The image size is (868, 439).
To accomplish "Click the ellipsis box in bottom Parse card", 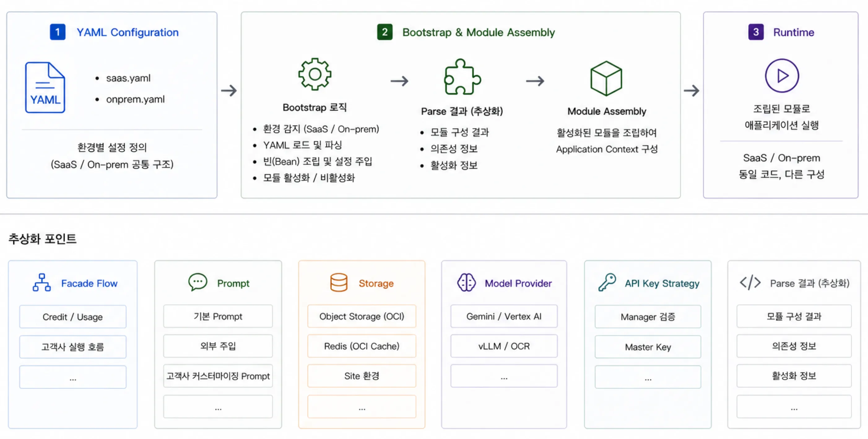I will coord(794,407).
